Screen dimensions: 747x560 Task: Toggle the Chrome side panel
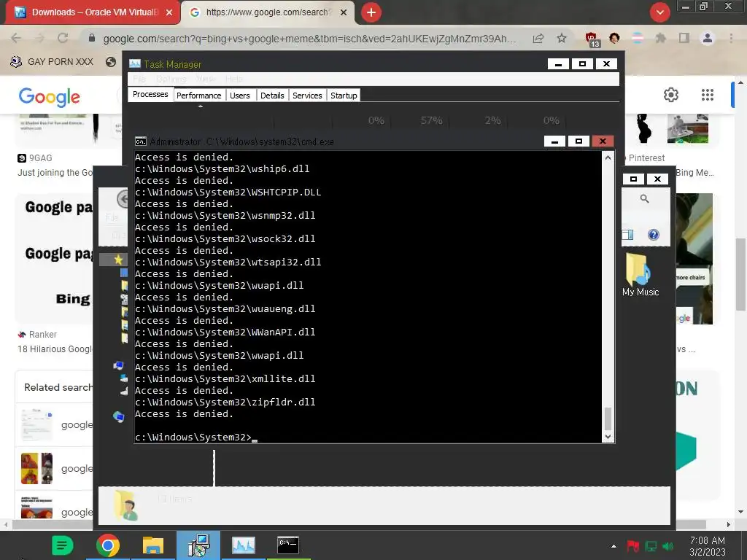pos(684,38)
